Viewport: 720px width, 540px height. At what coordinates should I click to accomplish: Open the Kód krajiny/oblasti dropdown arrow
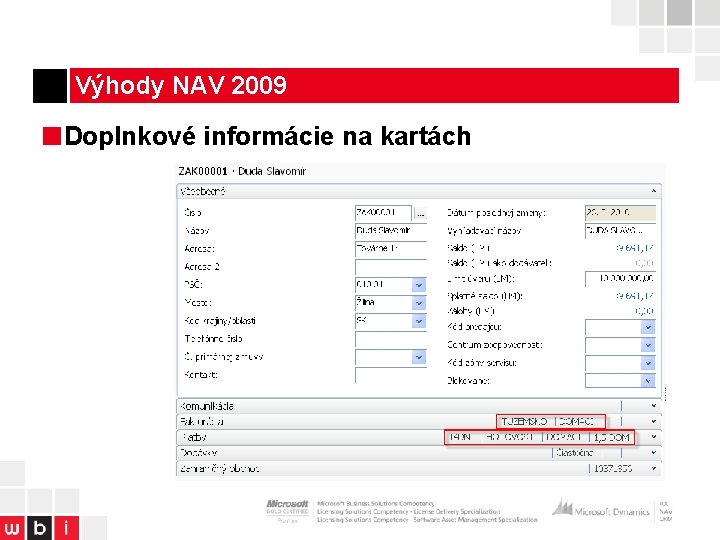pos(419,321)
